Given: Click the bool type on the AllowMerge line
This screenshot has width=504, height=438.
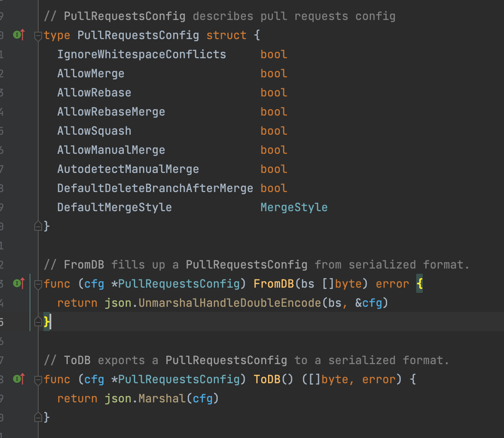Looking at the screenshot, I should coord(273,73).
